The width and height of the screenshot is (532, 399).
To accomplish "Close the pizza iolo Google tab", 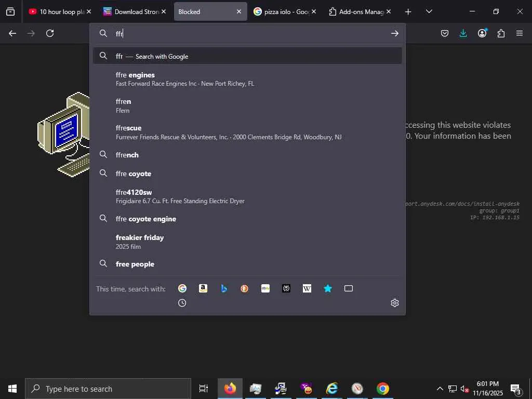I will coord(314,11).
